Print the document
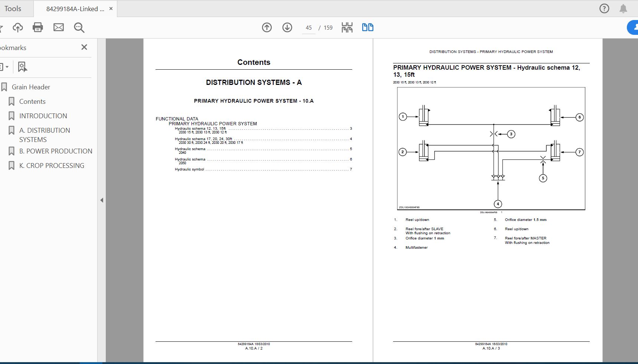Viewport: 638px width, 364px height. 37,27
